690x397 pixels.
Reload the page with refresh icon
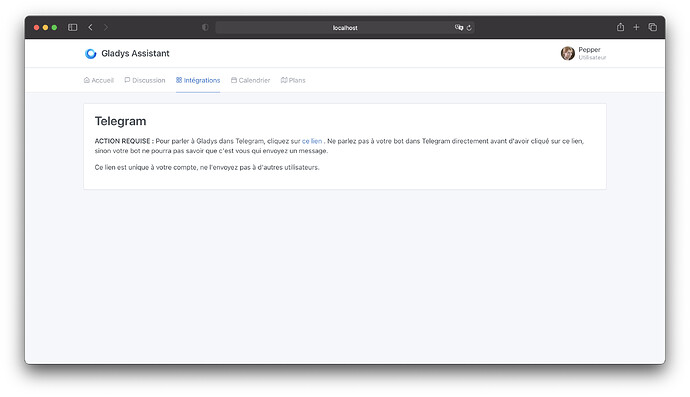pyautogui.click(x=469, y=28)
